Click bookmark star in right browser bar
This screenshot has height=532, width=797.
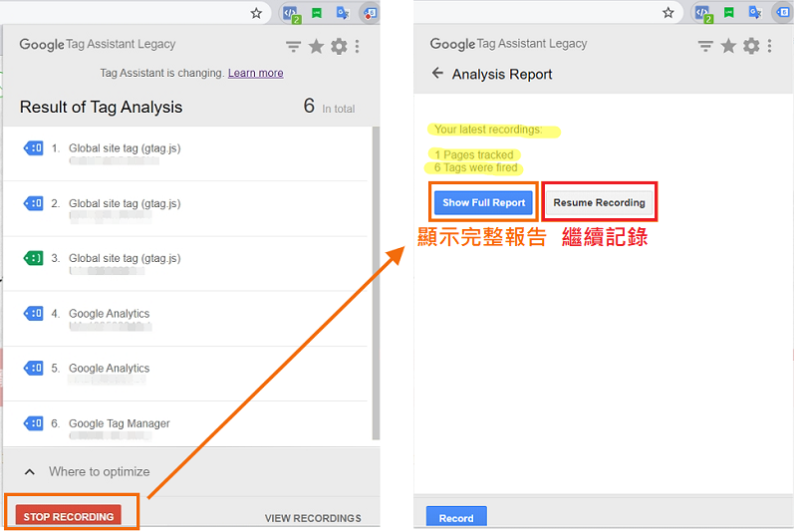667,13
